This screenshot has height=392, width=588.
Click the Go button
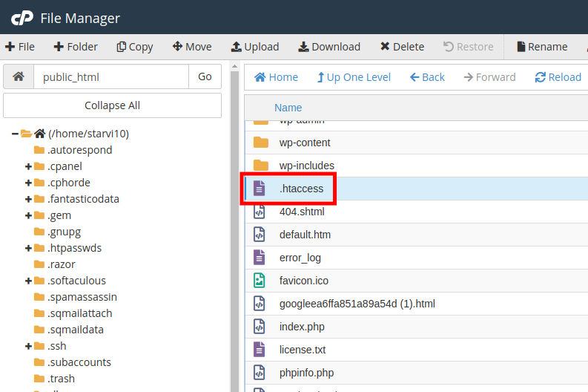pyautogui.click(x=205, y=76)
